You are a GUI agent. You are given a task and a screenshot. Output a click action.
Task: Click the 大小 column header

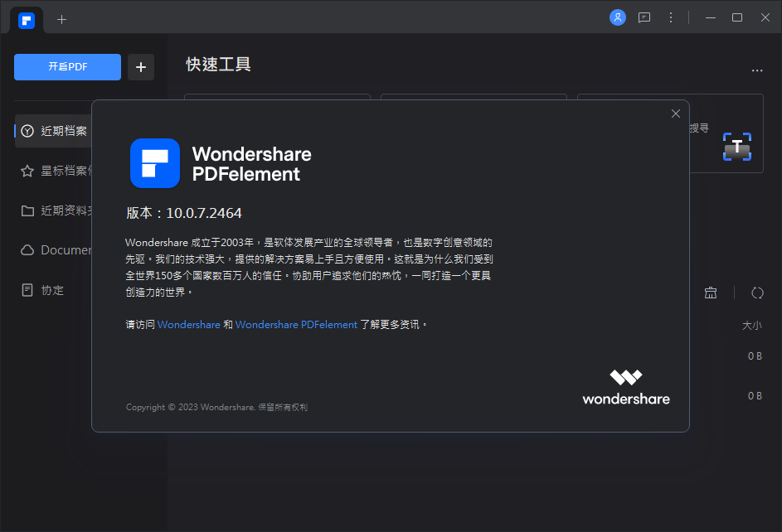[x=751, y=326]
